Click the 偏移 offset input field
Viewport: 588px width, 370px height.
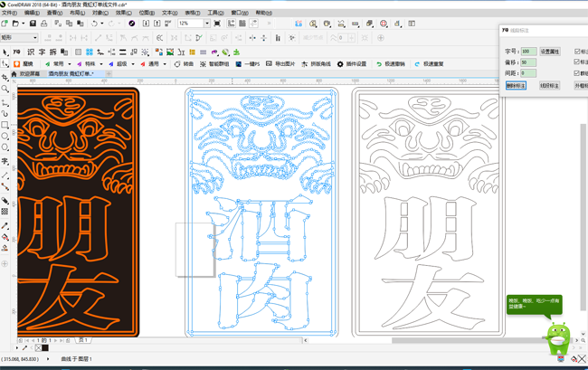click(x=528, y=62)
